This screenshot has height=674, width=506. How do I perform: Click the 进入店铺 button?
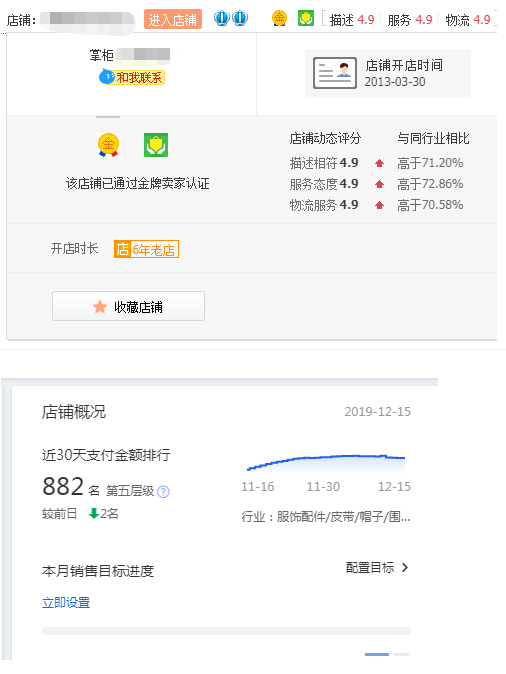click(173, 20)
